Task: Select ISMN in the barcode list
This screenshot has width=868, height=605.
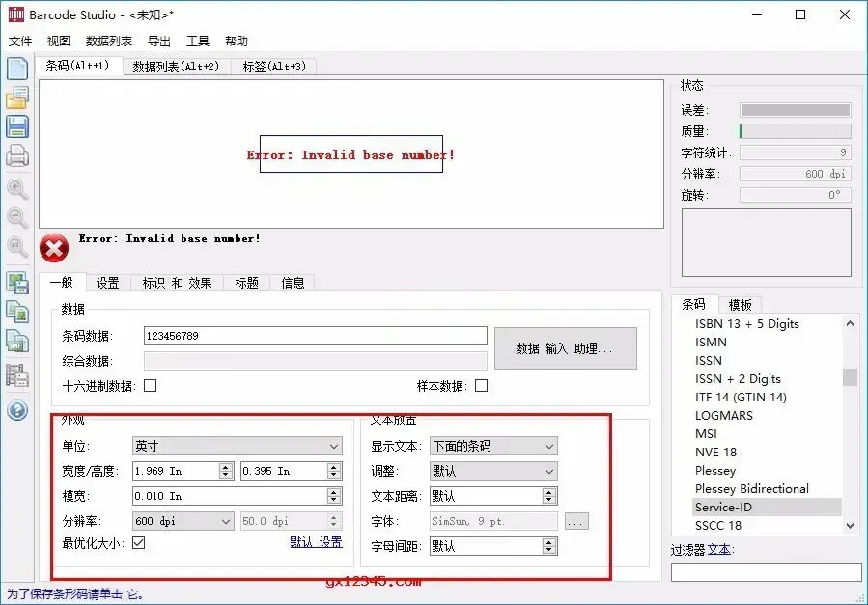Action: 711,343
